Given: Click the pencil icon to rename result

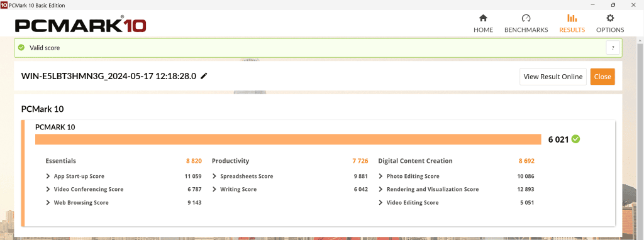Looking at the screenshot, I should (204, 76).
